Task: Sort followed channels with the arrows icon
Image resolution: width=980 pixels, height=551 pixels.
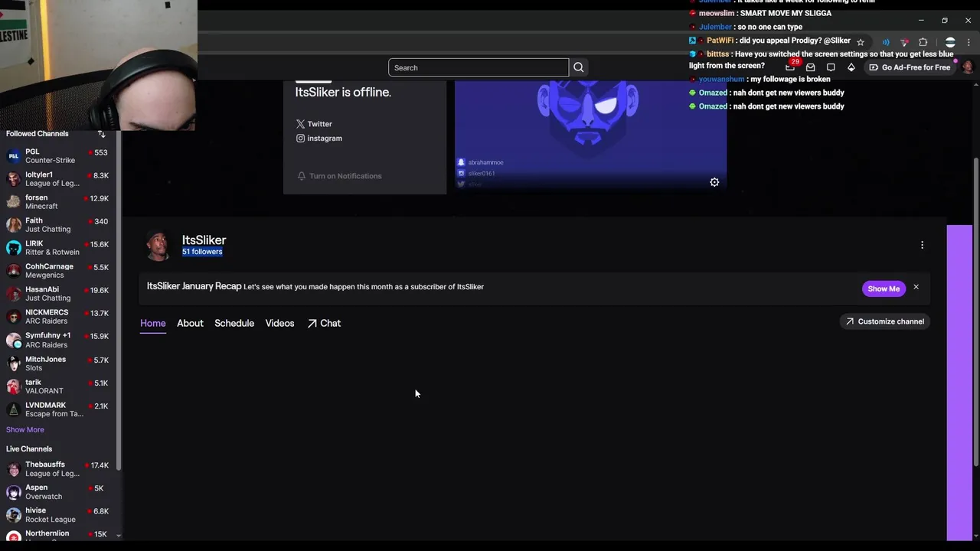Action: (101, 134)
